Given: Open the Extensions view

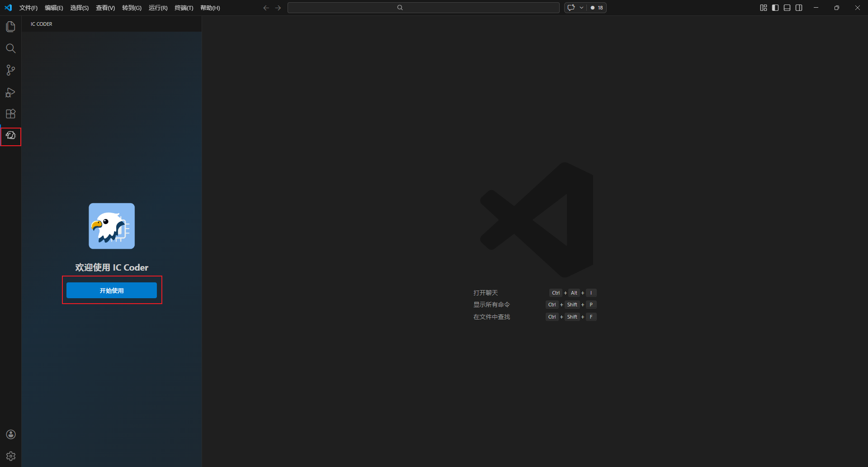Looking at the screenshot, I should pyautogui.click(x=10, y=114).
